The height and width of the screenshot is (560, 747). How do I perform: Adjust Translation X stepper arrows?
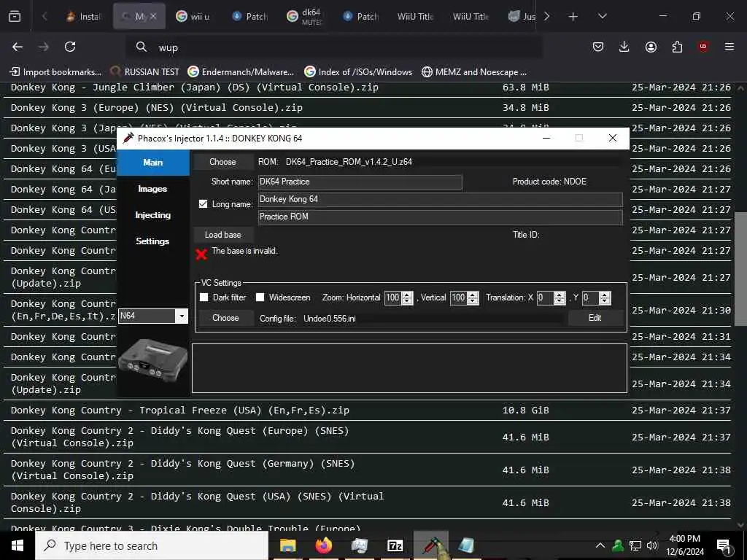point(560,298)
